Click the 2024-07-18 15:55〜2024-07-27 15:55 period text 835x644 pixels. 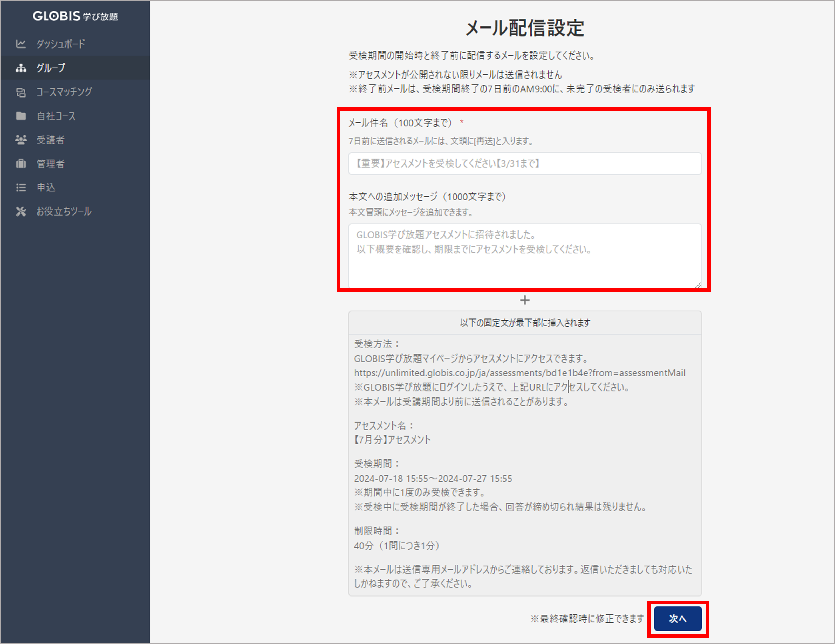(433, 479)
